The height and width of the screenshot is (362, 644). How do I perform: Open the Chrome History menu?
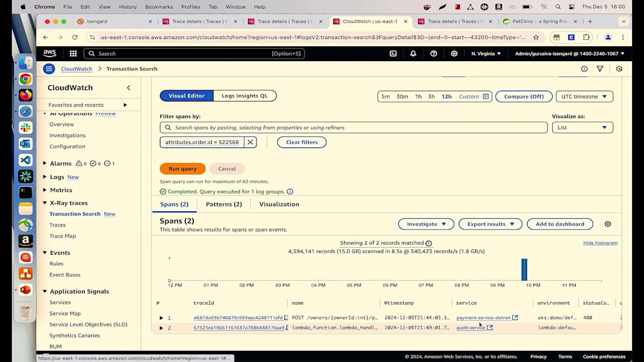click(128, 7)
